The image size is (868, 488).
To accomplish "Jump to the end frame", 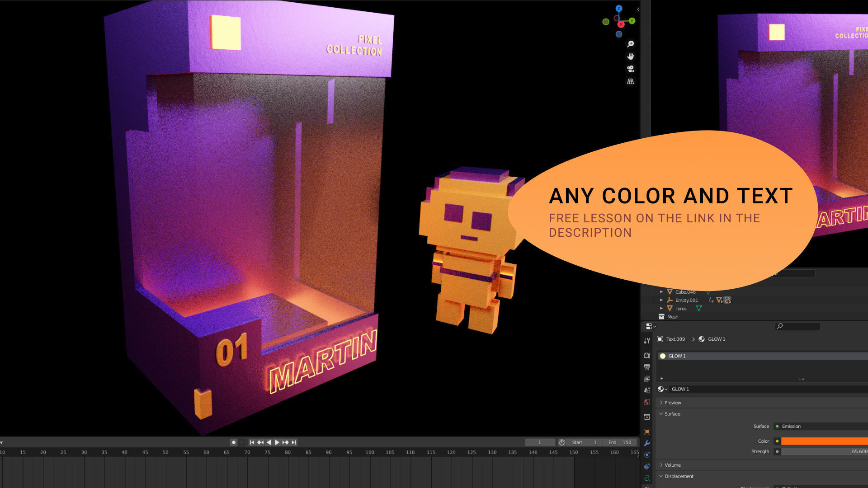I will coord(294,442).
